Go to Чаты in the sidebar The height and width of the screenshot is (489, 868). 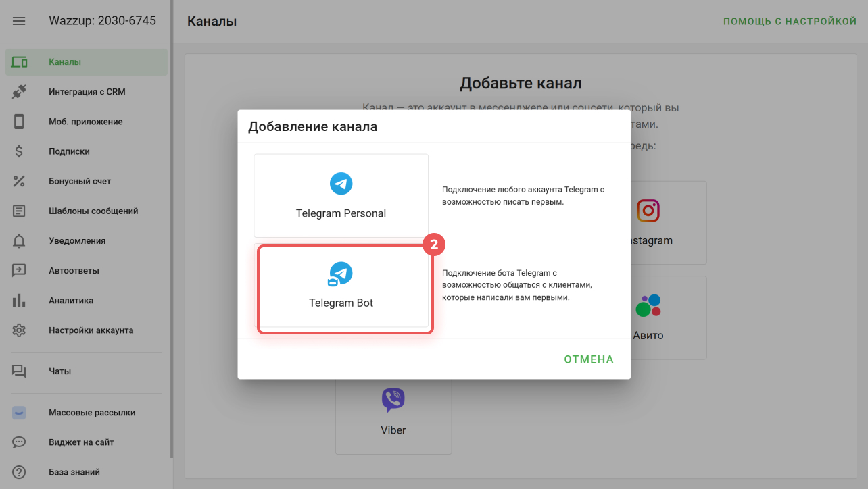tap(87, 371)
